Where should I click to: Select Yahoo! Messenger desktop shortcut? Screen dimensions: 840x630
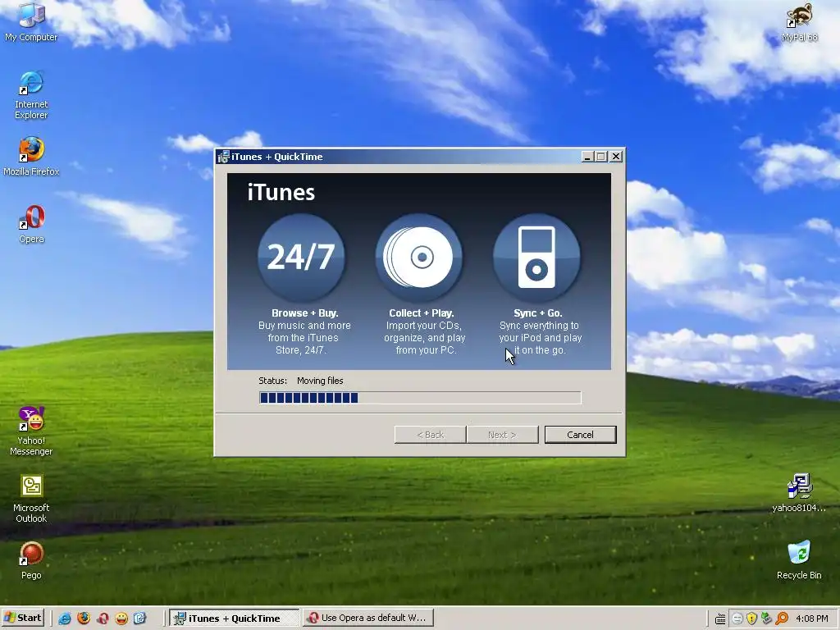point(31,431)
